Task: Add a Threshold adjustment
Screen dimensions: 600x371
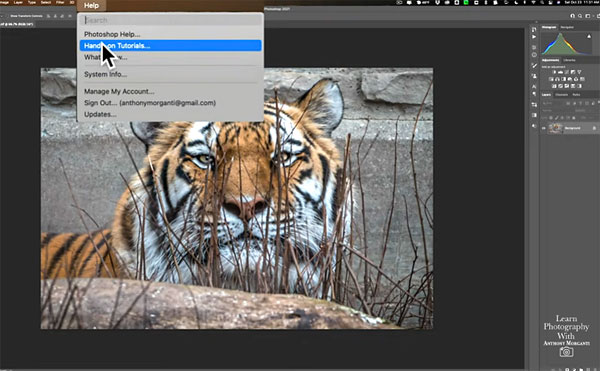Action: [567, 86]
